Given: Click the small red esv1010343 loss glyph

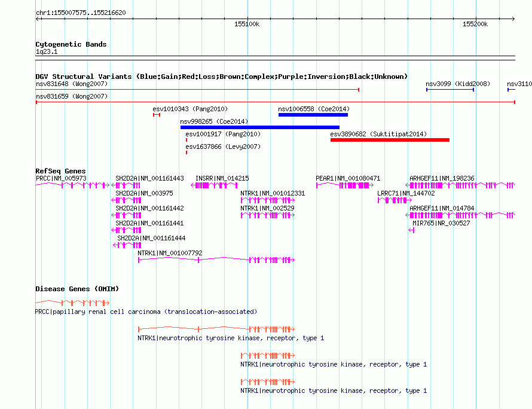Looking at the screenshot, I should point(157,115).
